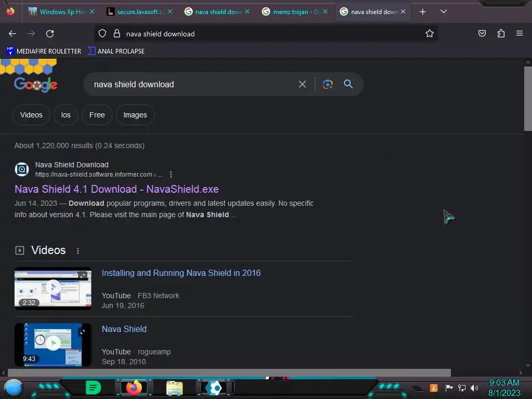
Task: Click the scroll right arrow
Action: pos(521,373)
